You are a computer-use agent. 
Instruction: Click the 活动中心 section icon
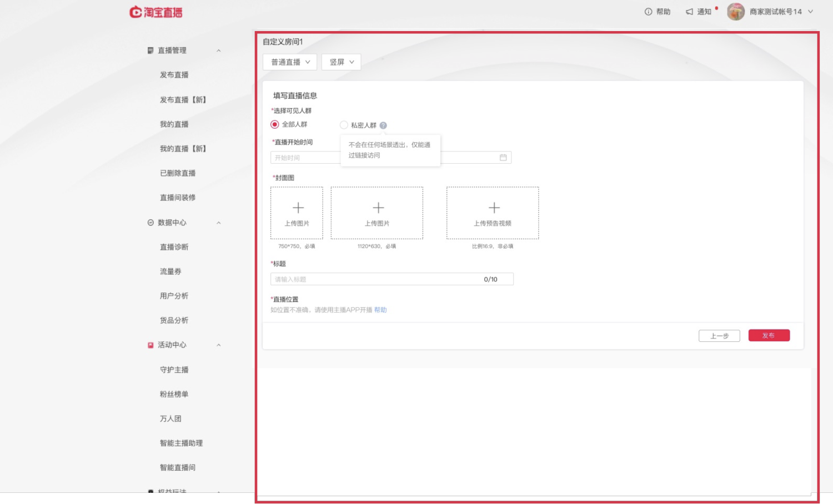tap(150, 345)
